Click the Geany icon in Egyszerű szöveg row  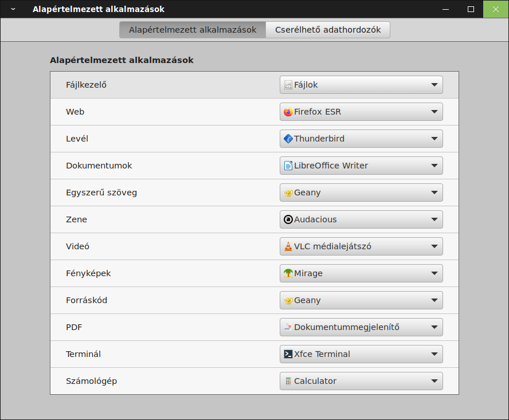coord(288,193)
